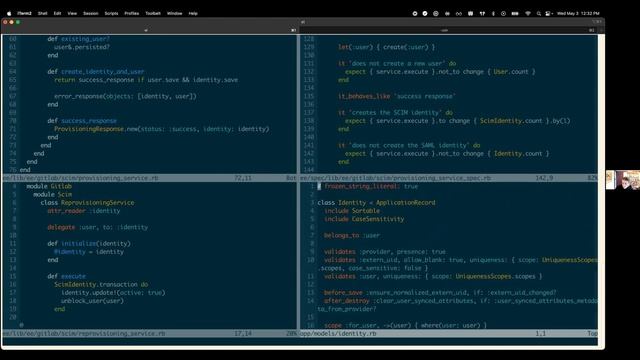Open the Scripts menu
The height and width of the screenshot is (360, 640).
[x=111, y=13]
